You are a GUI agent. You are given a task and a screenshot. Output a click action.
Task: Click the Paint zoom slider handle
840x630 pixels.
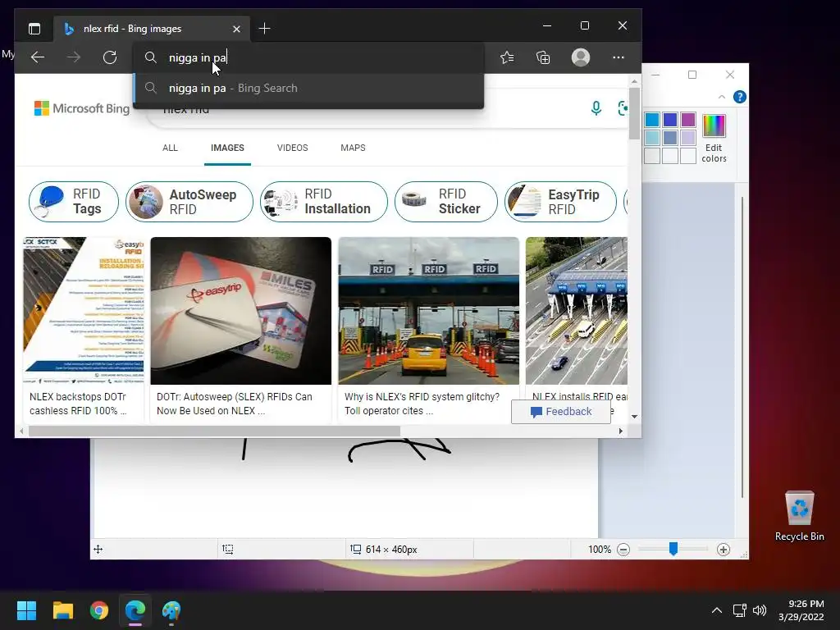[x=673, y=549]
